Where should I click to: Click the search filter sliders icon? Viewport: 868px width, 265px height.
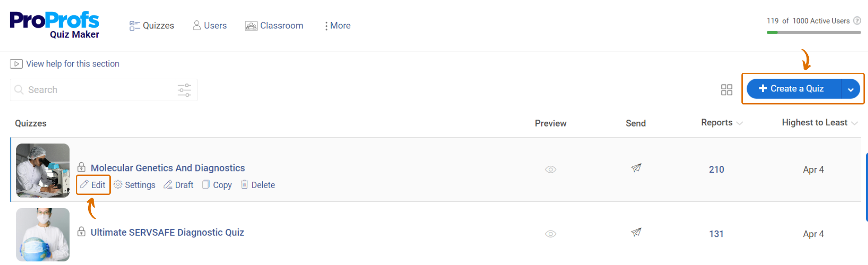pos(184,90)
